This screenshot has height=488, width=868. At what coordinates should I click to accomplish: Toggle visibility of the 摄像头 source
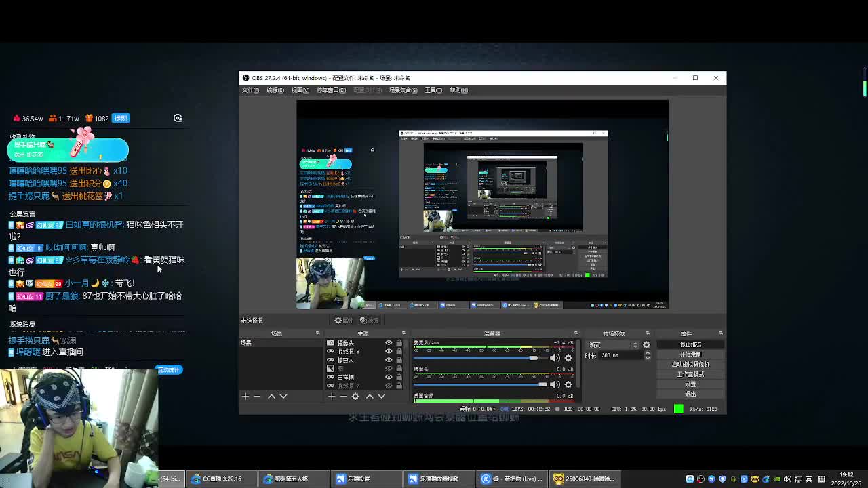pos(389,343)
